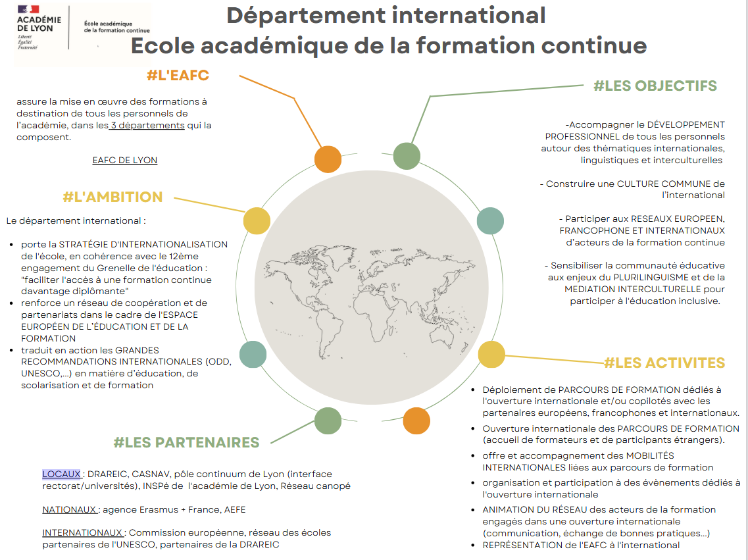Click the "offre et accompagnement des MOBILITÉS" bullet
The image size is (748, 560).
598,461
